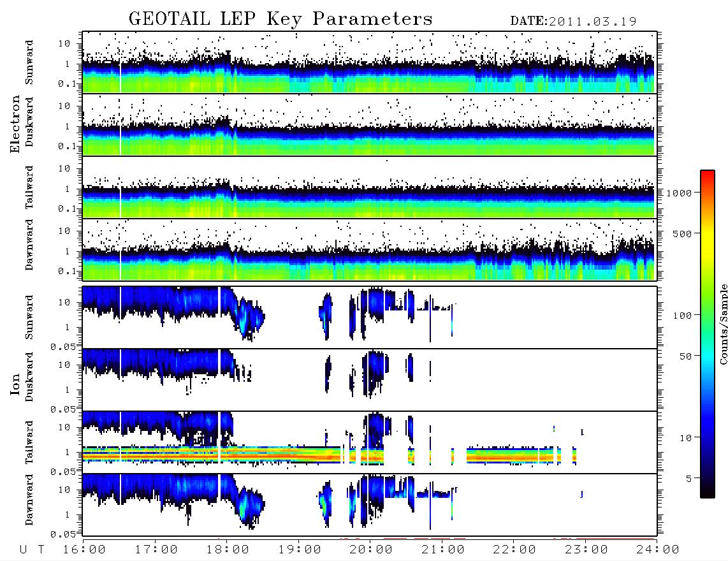Click the black bottom of the colorbar
This screenshot has height=561, width=728.
point(708,492)
